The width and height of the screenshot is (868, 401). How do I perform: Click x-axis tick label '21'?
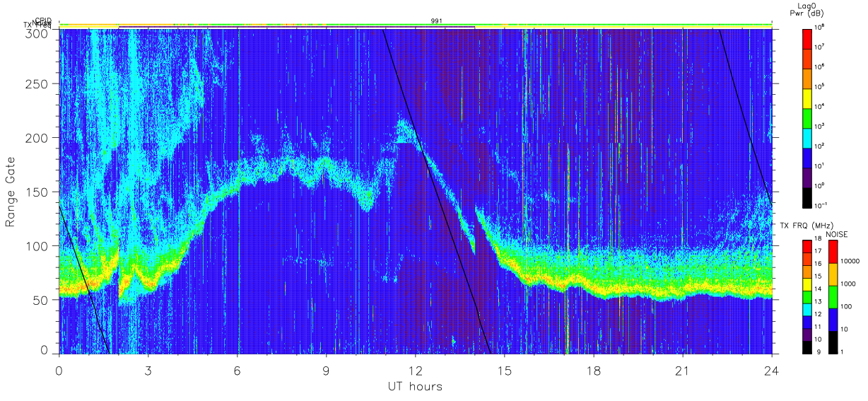click(683, 371)
